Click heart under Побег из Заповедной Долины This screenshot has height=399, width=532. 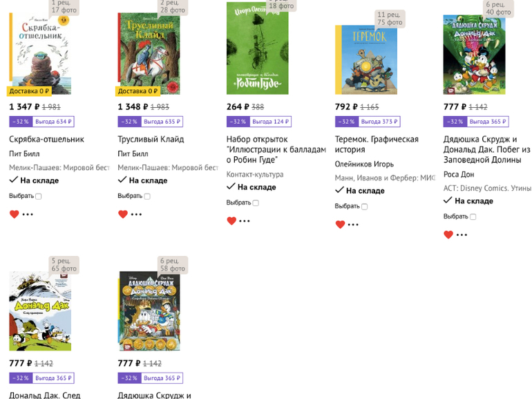click(448, 235)
